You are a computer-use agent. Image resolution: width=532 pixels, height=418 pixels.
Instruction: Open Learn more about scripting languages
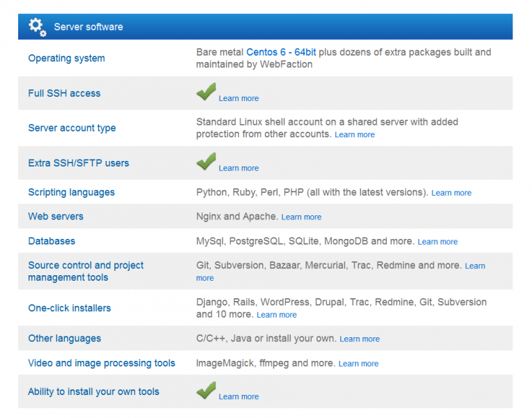click(x=451, y=193)
